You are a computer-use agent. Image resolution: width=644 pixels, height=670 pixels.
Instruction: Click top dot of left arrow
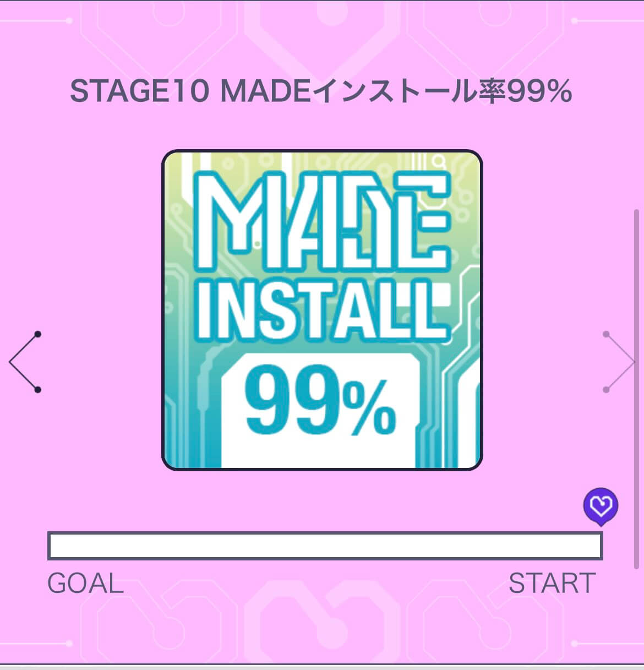pyautogui.click(x=37, y=334)
